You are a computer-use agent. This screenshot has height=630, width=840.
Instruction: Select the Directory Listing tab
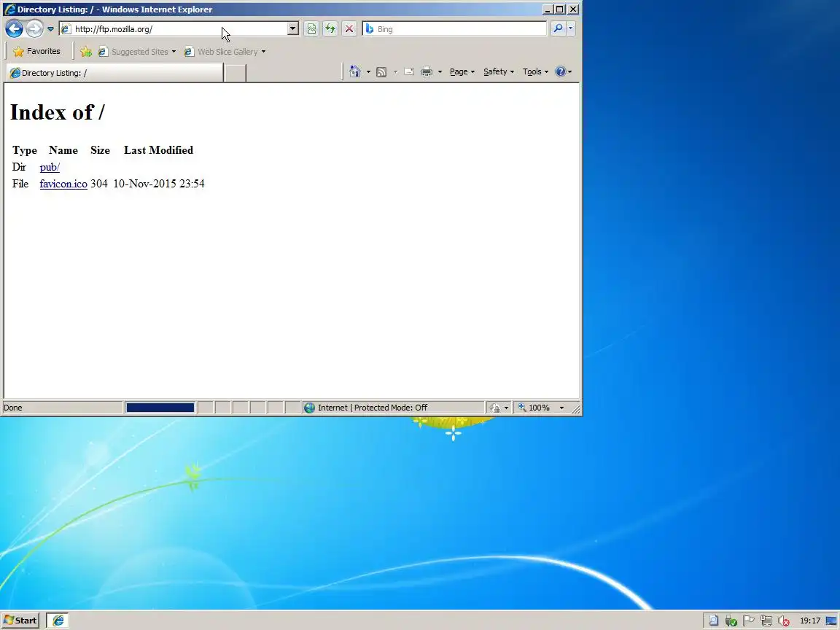pyautogui.click(x=114, y=73)
